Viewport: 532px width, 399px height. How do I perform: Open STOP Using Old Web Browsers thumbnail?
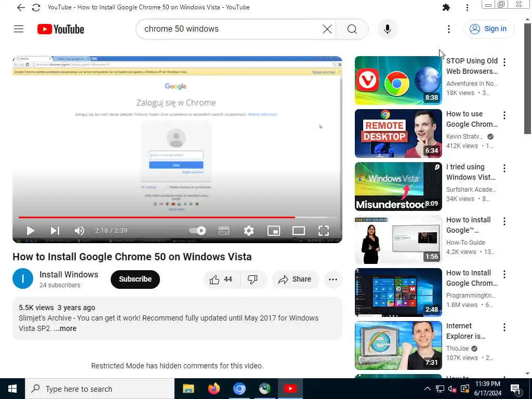[398, 81]
